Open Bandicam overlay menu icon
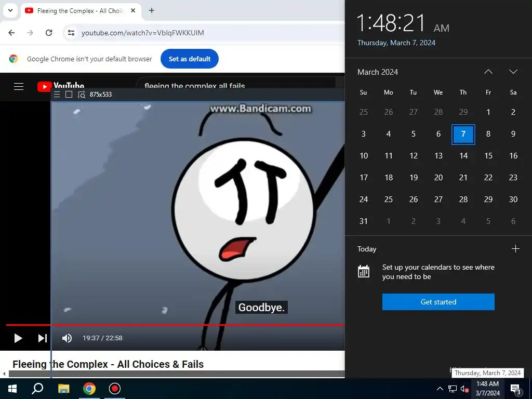The image size is (532, 399). click(x=57, y=95)
